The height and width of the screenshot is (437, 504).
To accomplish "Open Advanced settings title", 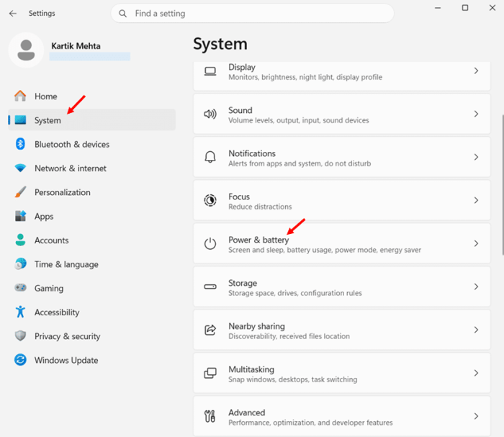I will point(247,413).
